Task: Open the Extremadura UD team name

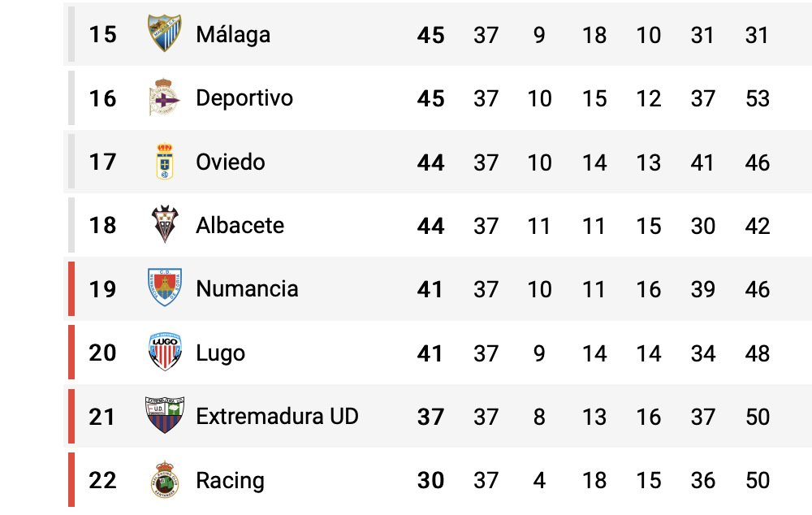Action: tap(277, 416)
